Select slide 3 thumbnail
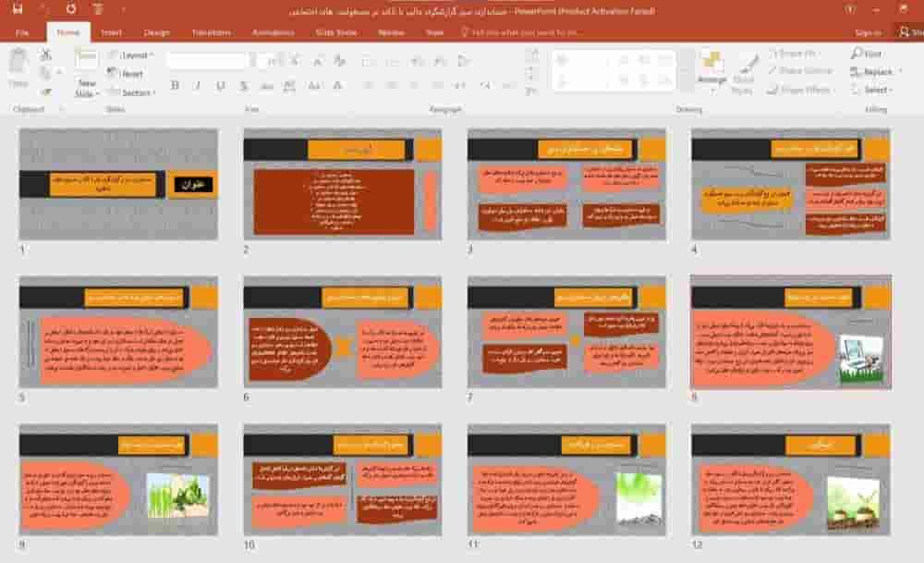This screenshot has width=924, height=563. (x=566, y=185)
